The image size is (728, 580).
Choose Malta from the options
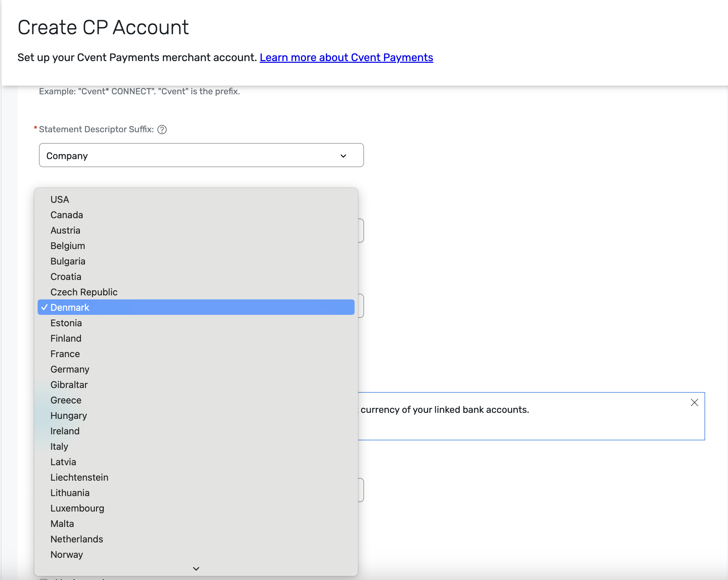click(x=196, y=524)
